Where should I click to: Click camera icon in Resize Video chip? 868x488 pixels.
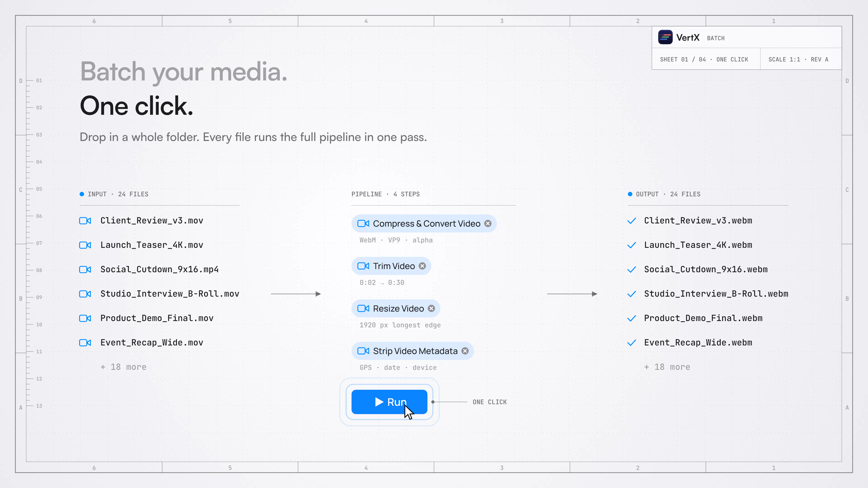click(x=363, y=308)
